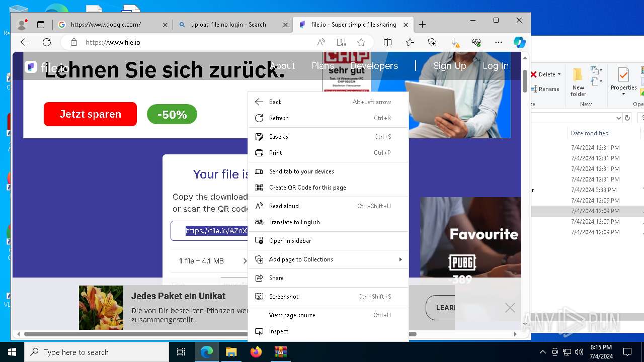This screenshot has height=362, width=644.
Task: Open Collections icon in Edge toolbar
Action: pos(432,42)
